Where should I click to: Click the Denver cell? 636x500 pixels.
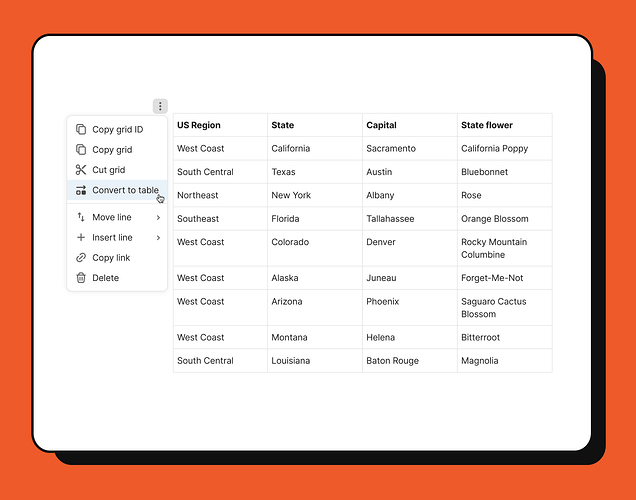[x=410, y=248]
